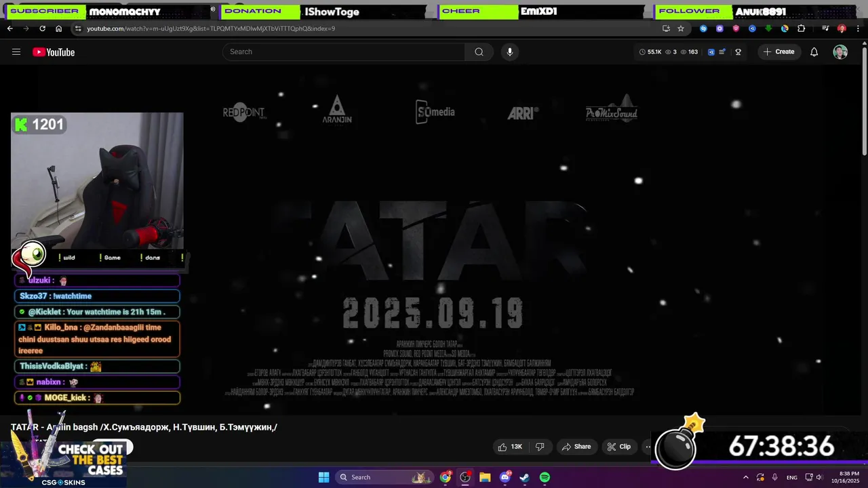Viewport: 868px width, 488px height.
Task: Bookmark this page with the star icon
Action: click(x=681, y=28)
